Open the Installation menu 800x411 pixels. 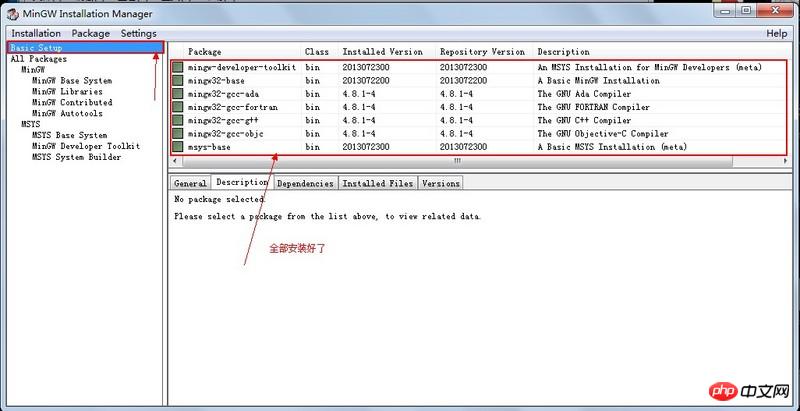[36, 33]
